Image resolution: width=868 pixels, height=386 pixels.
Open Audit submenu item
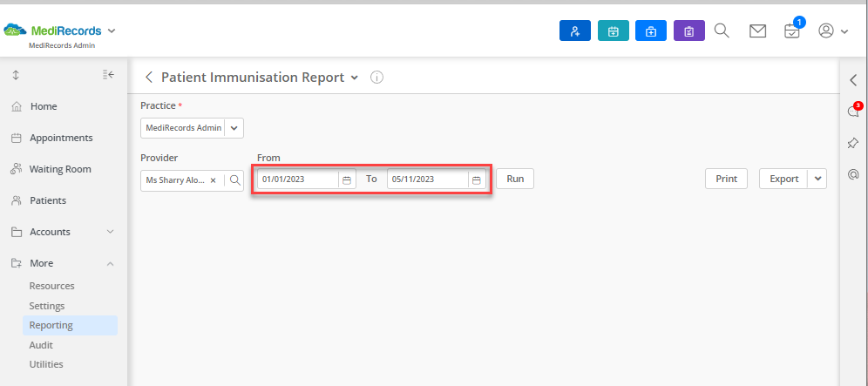point(41,345)
